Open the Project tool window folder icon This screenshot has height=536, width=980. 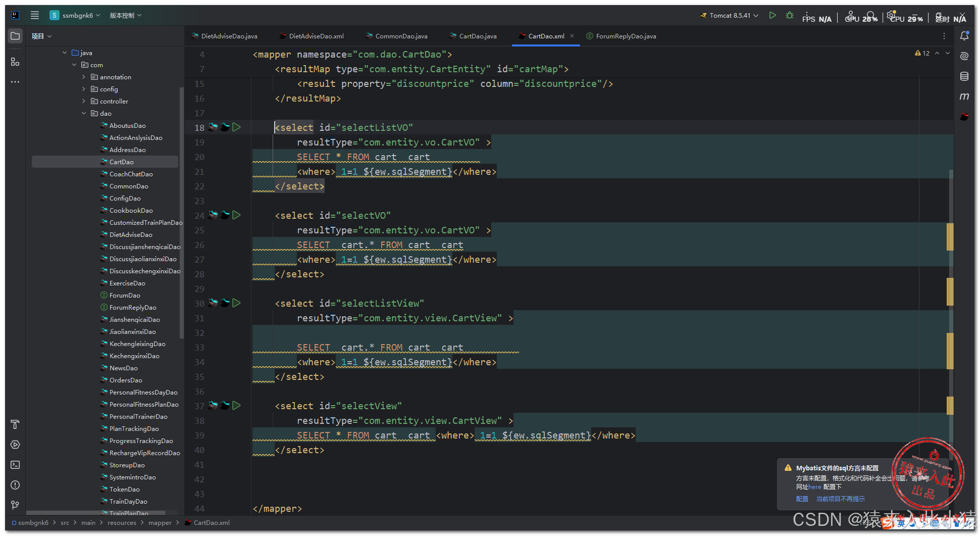(15, 36)
